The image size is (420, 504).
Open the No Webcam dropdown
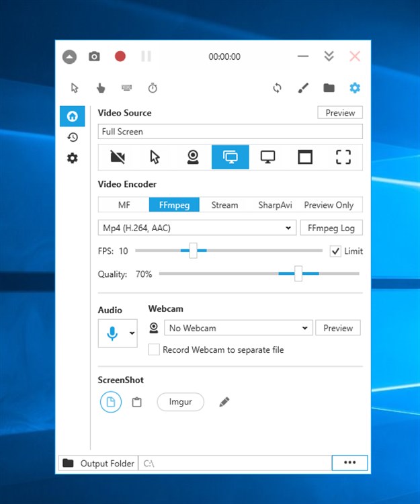pyautogui.click(x=238, y=328)
